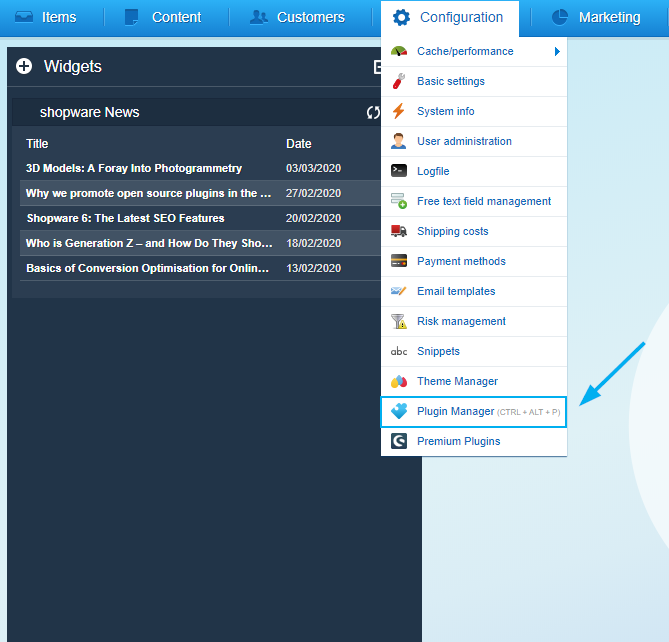The height and width of the screenshot is (642, 669).
Task: Click date 18/02/2020 in news list
Action: point(314,243)
